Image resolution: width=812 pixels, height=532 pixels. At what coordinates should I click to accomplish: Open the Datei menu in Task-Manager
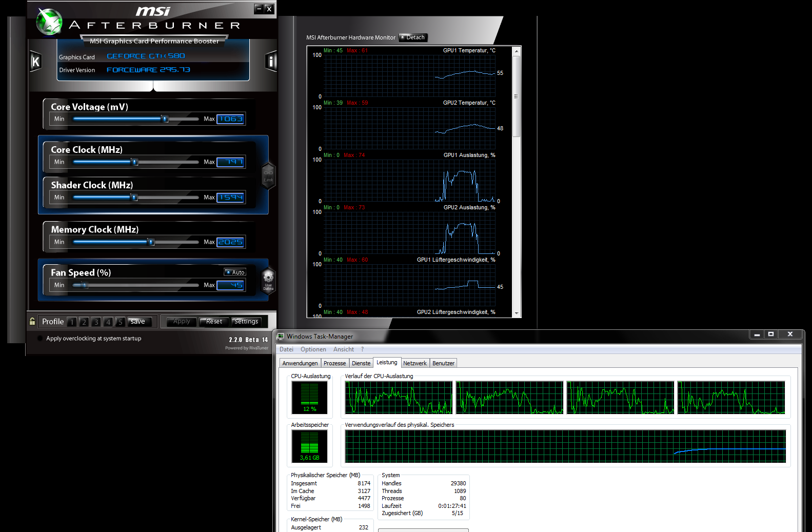tap(286, 349)
